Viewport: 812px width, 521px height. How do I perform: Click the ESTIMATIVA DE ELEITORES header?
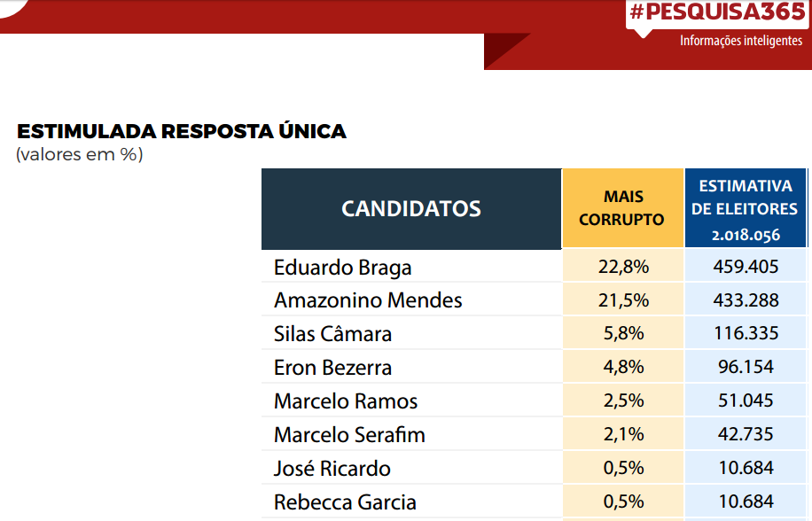pos(746,208)
